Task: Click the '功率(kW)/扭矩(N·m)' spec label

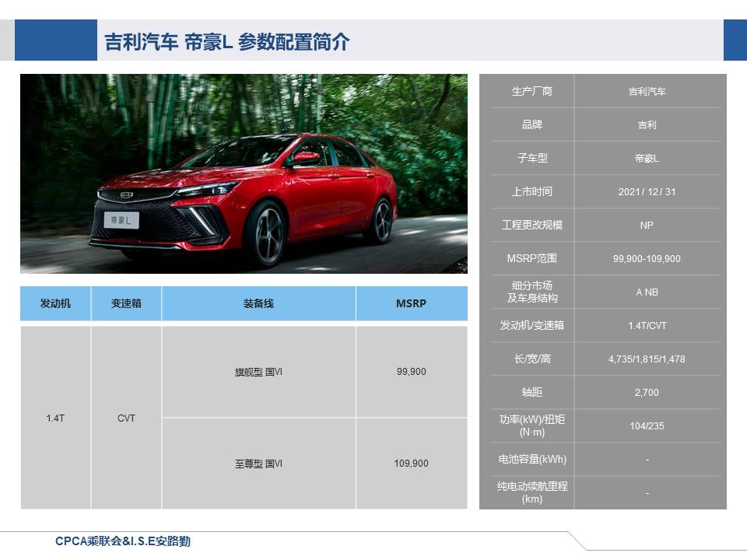Action: tap(532, 425)
